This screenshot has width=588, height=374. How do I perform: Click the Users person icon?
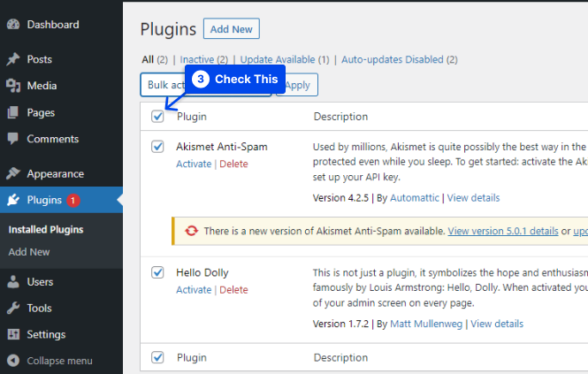[13, 282]
